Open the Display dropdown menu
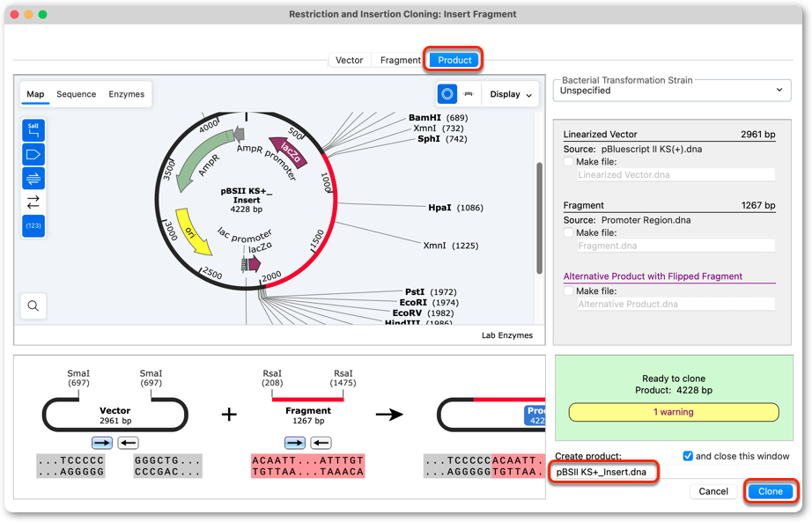The width and height of the screenshot is (812, 522). click(x=511, y=94)
